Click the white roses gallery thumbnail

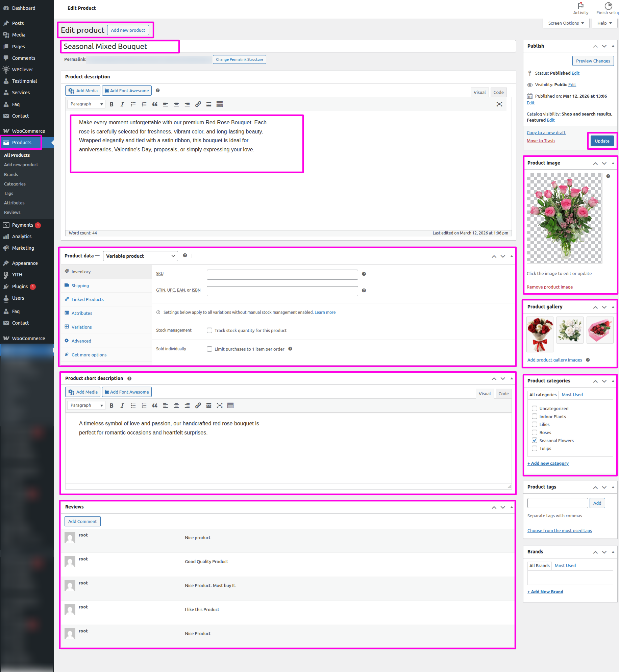[570, 330]
